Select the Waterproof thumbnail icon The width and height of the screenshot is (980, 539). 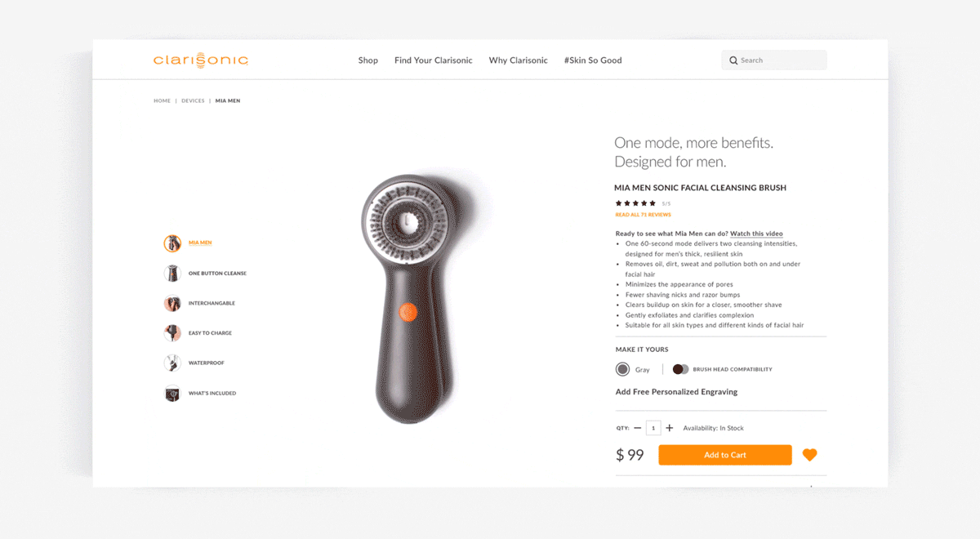pos(172,363)
